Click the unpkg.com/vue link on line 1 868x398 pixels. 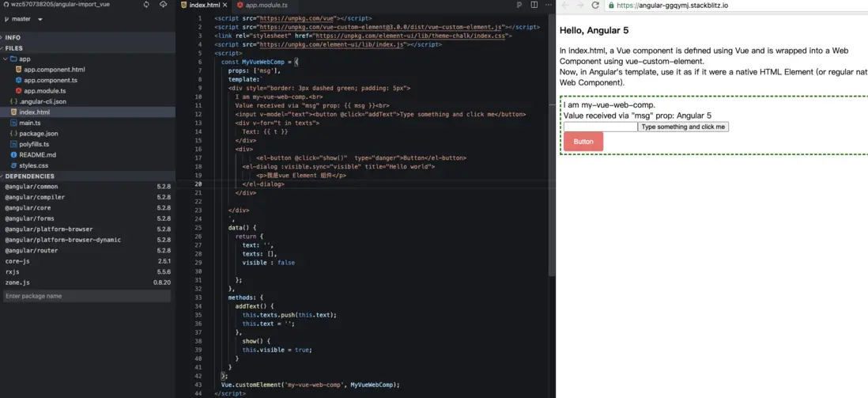[298, 18]
